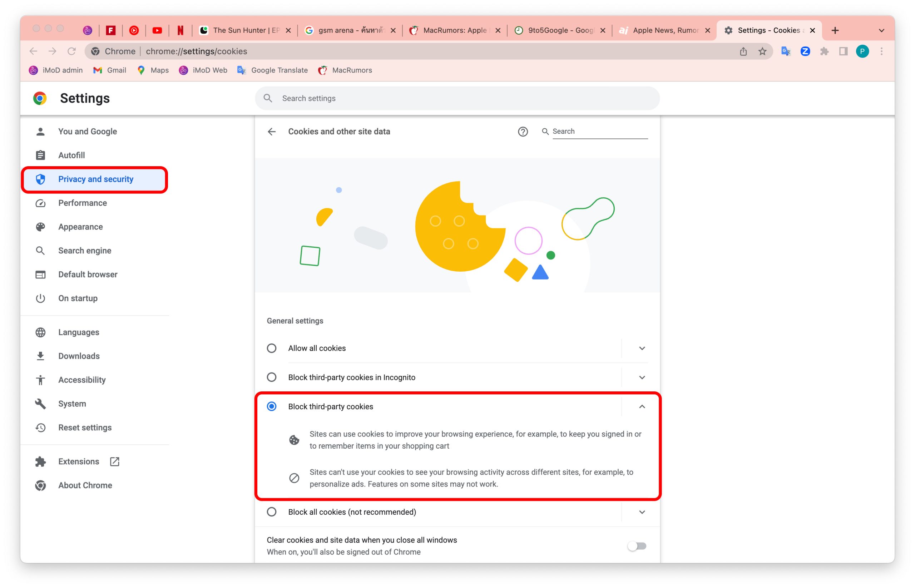The height and width of the screenshot is (588, 915).
Task: Open a new tab with plus button
Action: tap(835, 30)
